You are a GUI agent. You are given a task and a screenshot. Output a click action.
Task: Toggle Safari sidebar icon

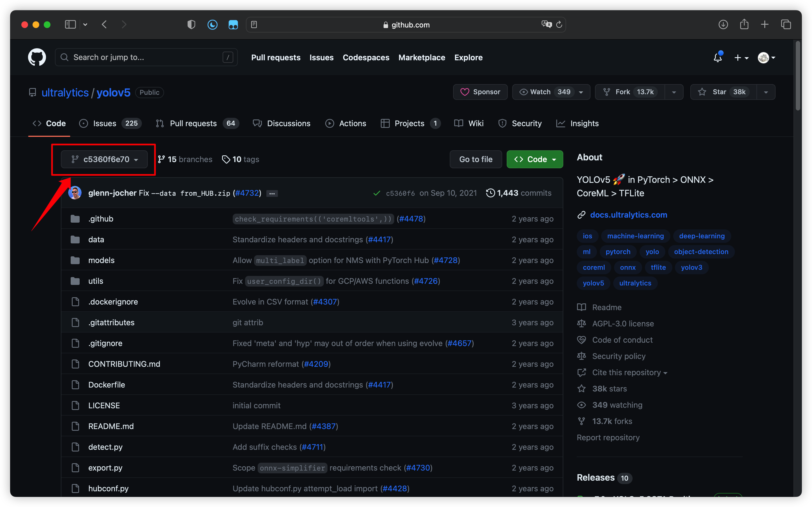tap(70, 24)
